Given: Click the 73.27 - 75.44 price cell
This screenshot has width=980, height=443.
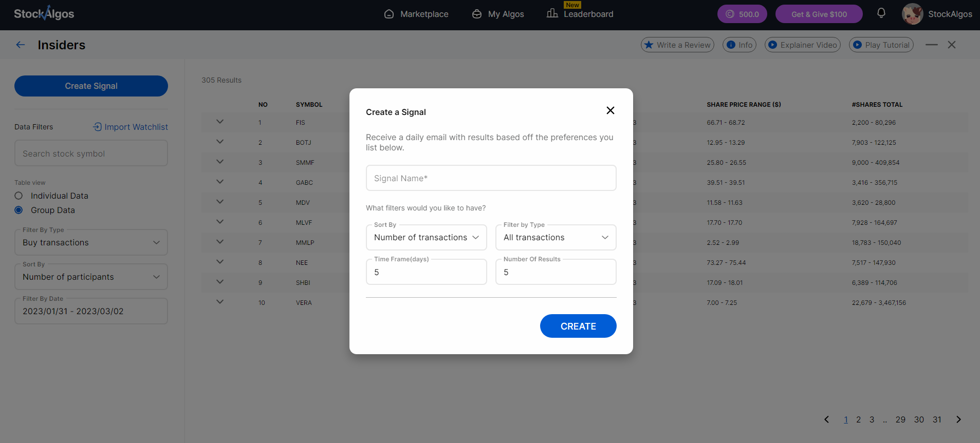Looking at the screenshot, I should [726, 262].
